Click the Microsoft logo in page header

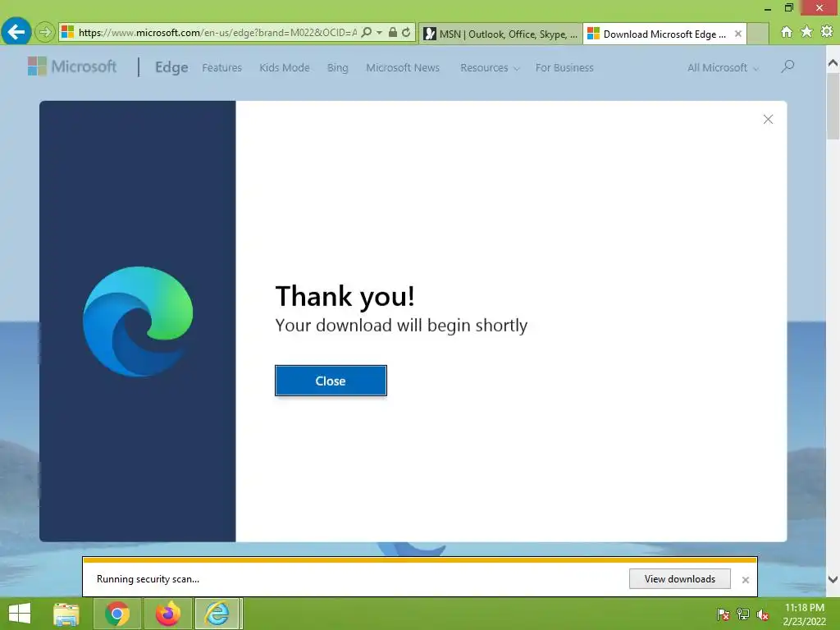tap(72, 66)
